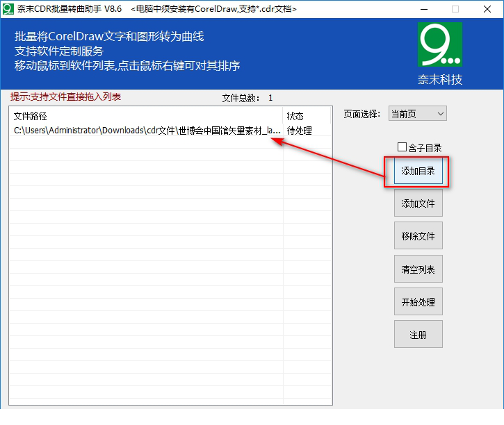Click the app icon in the title bar
This screenshot has width=504, height=425.
coord(8,9)
